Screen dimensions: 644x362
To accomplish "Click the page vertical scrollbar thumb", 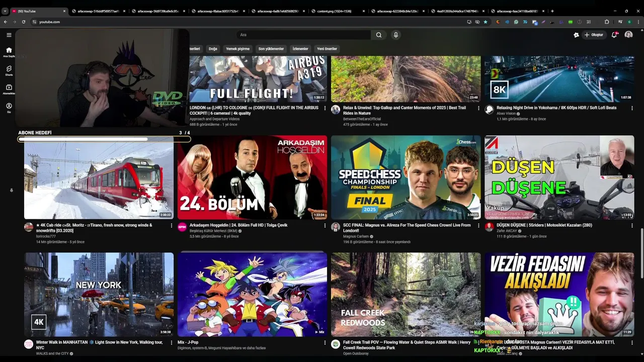I will coord(641,253).
